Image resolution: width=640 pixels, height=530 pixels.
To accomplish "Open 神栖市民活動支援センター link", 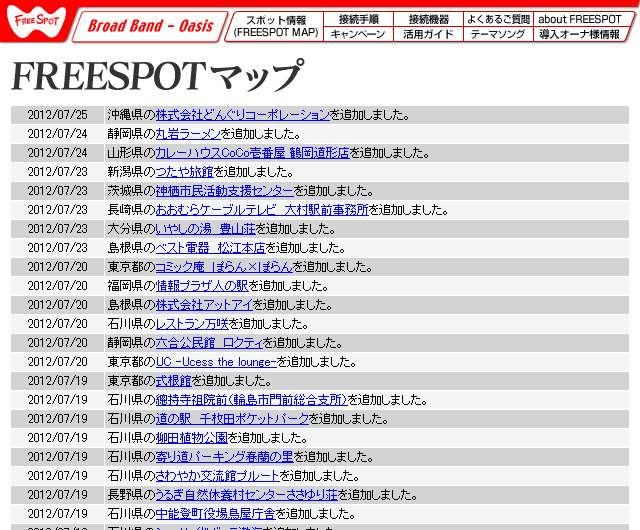I will (224, 191).
